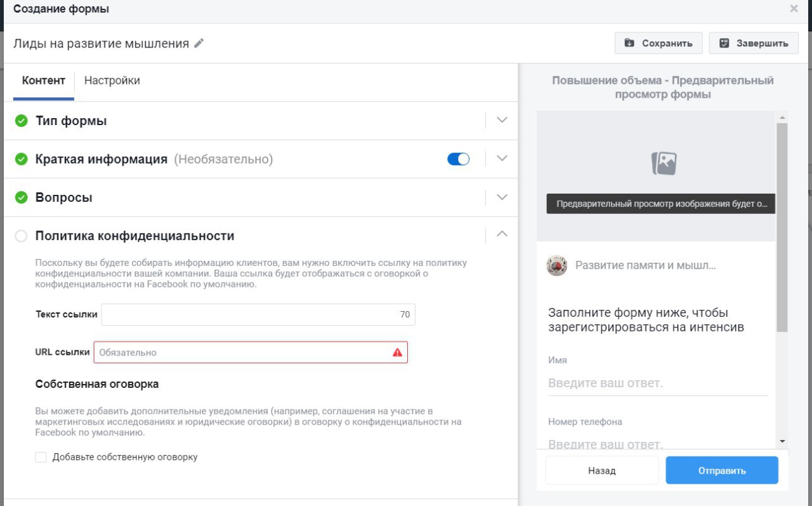Expand the Тип формы section
This screenshot has height=506, width=812.
point(502,120)
